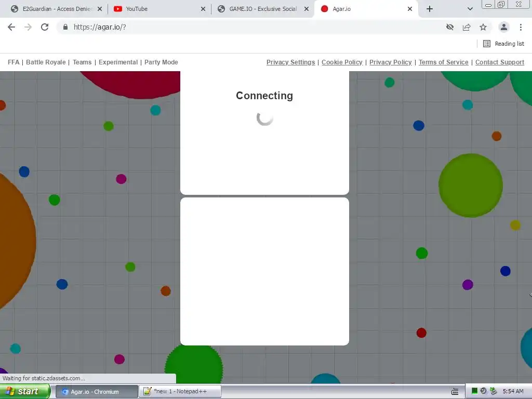The image size is (532, 399).
Task: Close the E2Guardian tab
Action: tap(100, 9)
